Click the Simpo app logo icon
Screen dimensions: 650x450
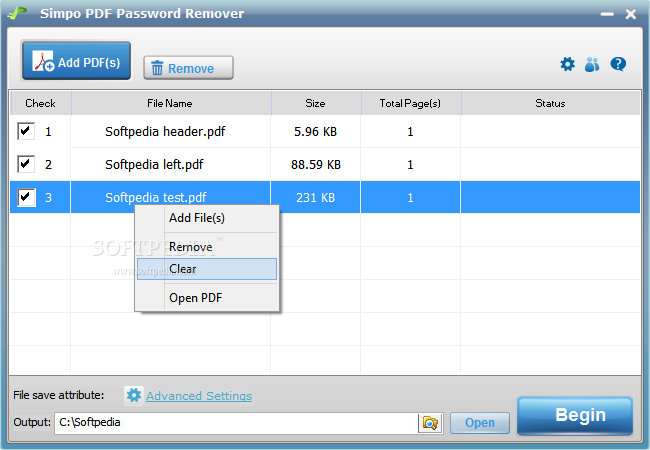click(17, 13)
